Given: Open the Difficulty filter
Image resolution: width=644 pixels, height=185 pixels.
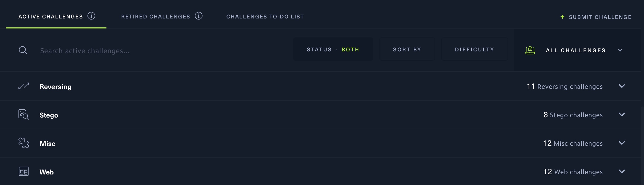Looking at the screenshot, I should click(475, 50).
